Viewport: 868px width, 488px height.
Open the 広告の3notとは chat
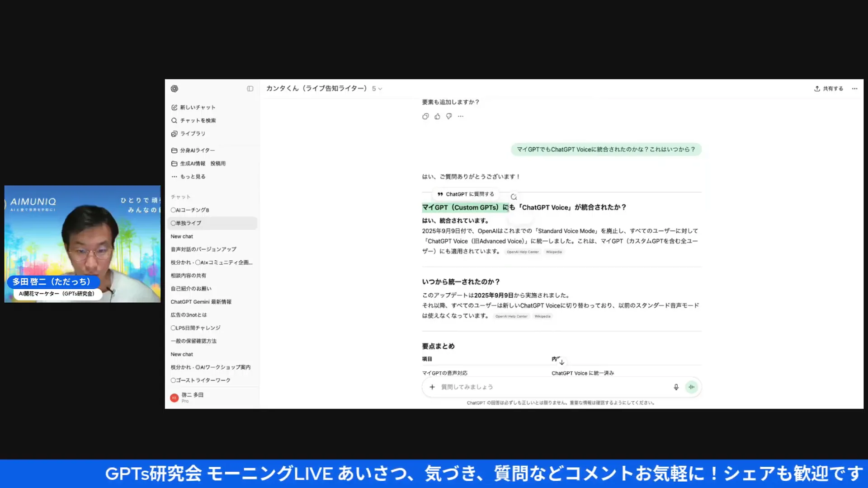pos(212,314)
